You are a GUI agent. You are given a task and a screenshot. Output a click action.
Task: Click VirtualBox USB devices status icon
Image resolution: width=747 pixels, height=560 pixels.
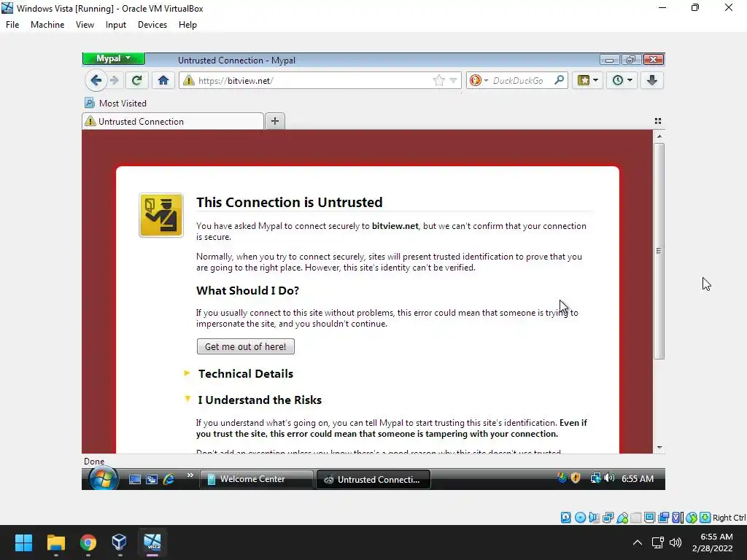622,518
